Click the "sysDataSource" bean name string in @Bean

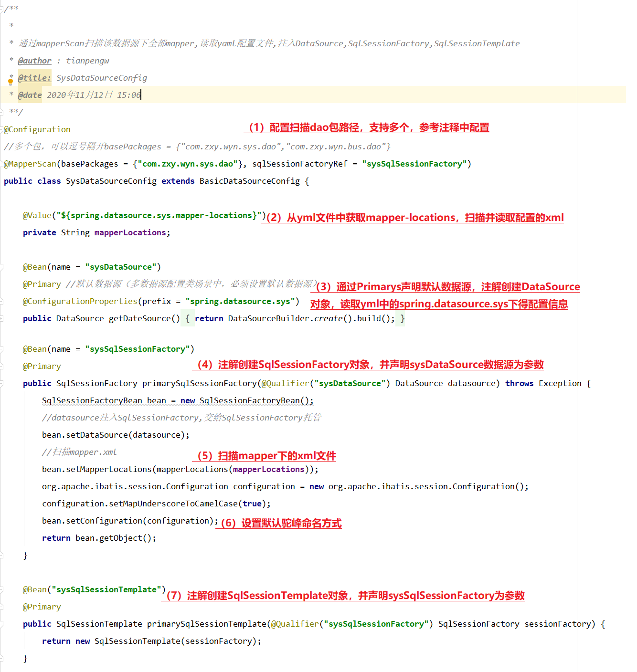(x=121, y=267)
